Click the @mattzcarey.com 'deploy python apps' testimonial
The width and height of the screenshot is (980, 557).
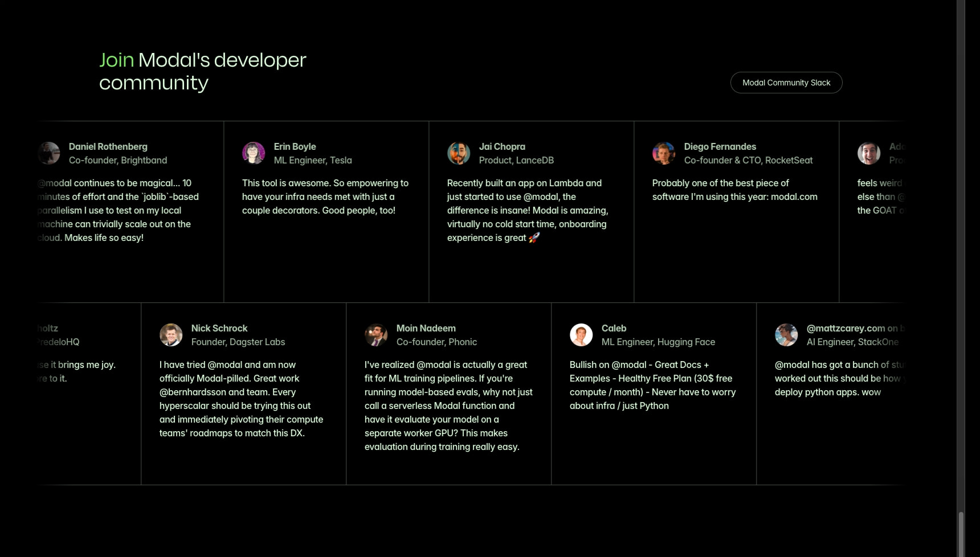(x=839, y=378)
